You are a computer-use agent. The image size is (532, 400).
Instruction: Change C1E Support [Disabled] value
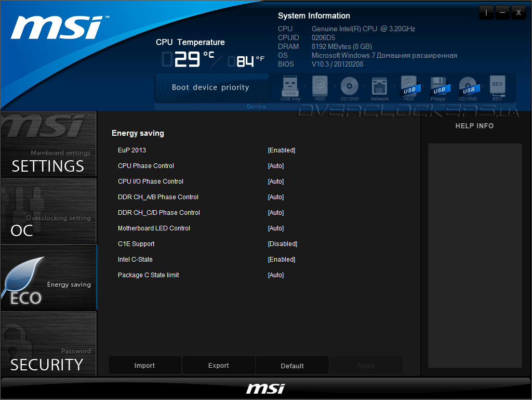[283, 244]
